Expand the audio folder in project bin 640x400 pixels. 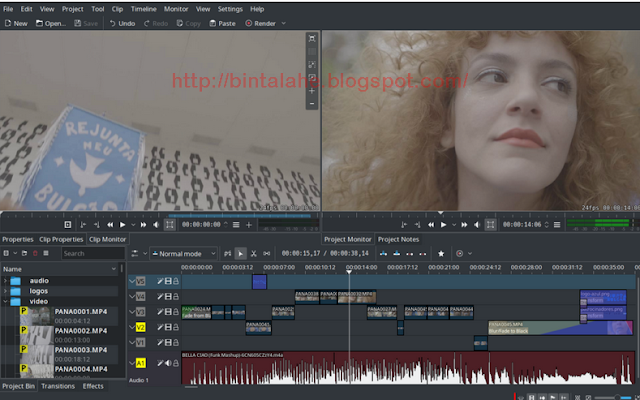(x=5, y=281)
